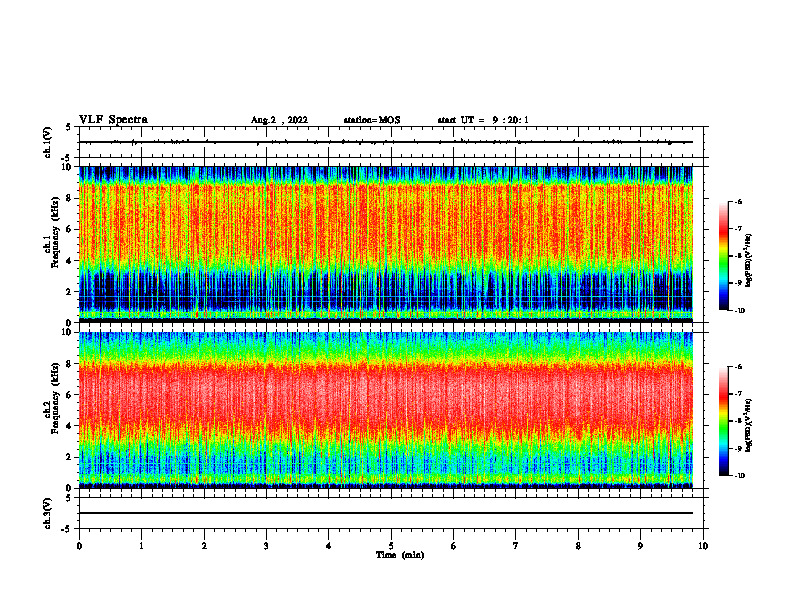Click time axis tick label "4"
This screenshot has height=612, width=792.
coord(329,546)
